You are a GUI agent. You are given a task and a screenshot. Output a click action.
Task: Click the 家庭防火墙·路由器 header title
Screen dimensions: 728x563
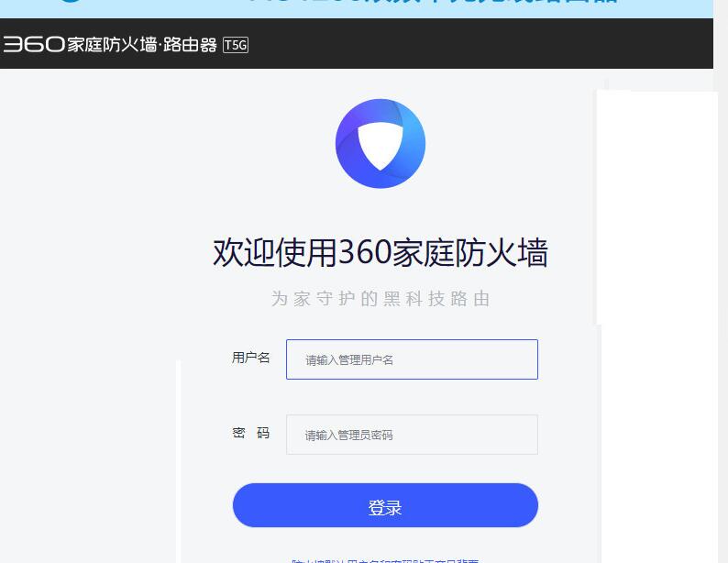[142, 45]
